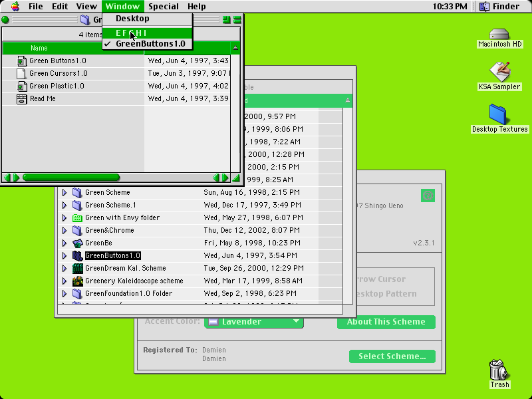Image resolution: width=532 pixels, height=399 pixels.
Task: Select the KSA Sampler desktop icon
Action: click(x=499, y=72)
